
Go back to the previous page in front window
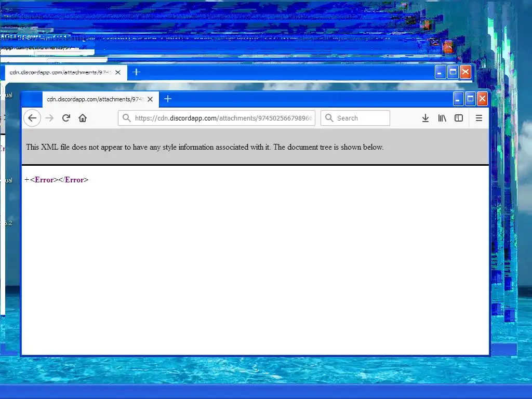(32, 118)
